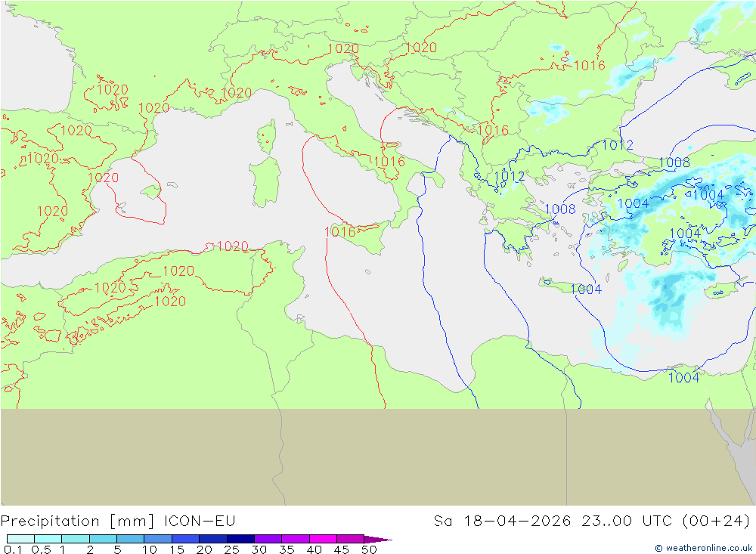The width and height of the screenshot is (756, 554).
Task: Select the 25–30 mm legend color box
Action: (240, 539)
